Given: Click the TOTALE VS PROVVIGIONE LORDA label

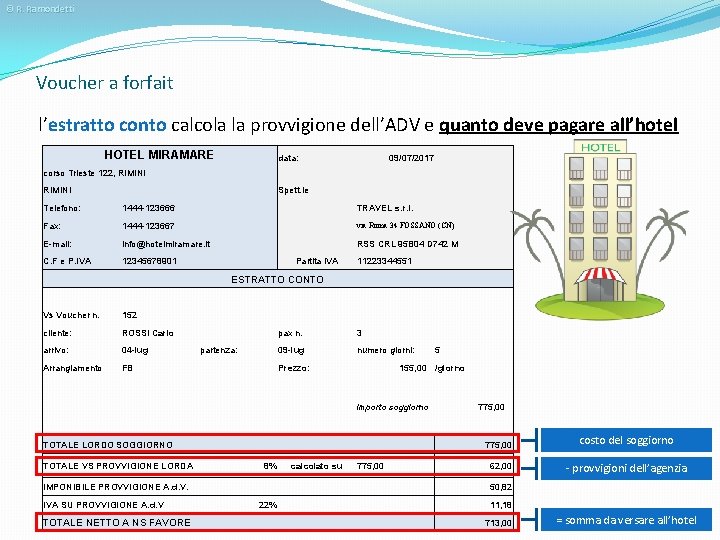Looking at the screenshot, I should click(x=118, y=466).
